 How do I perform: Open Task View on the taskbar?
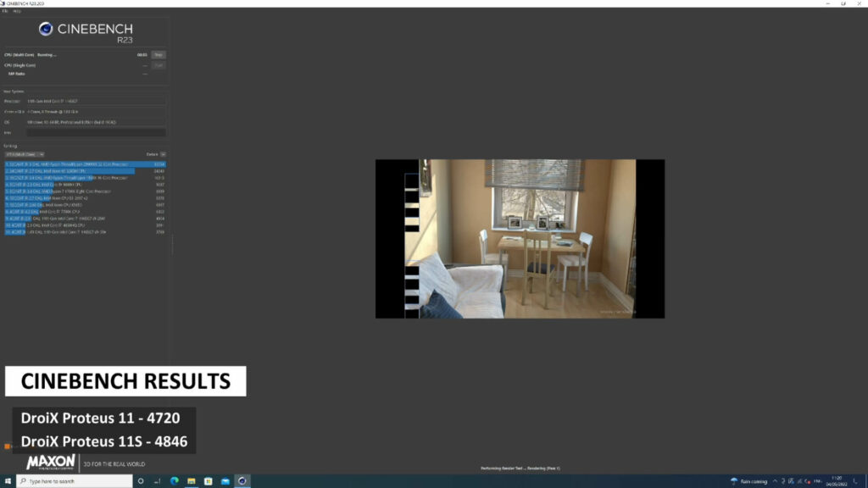[x=157, y=481]
